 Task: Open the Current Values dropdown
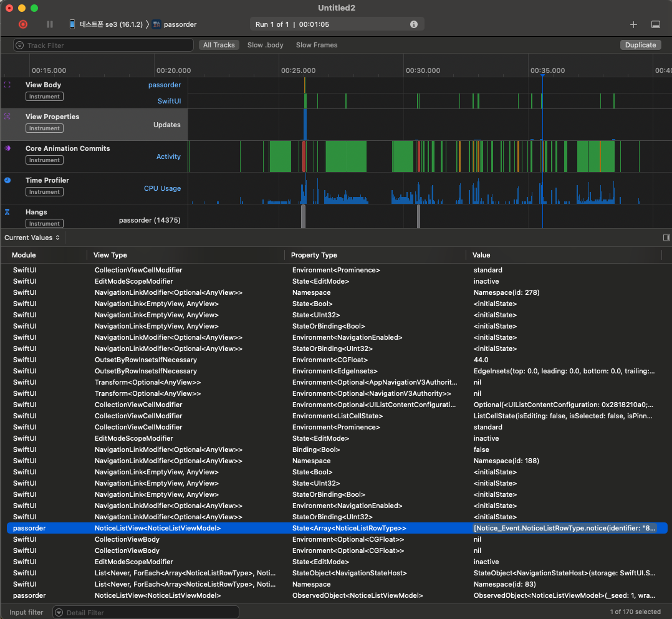click(32, 238)
